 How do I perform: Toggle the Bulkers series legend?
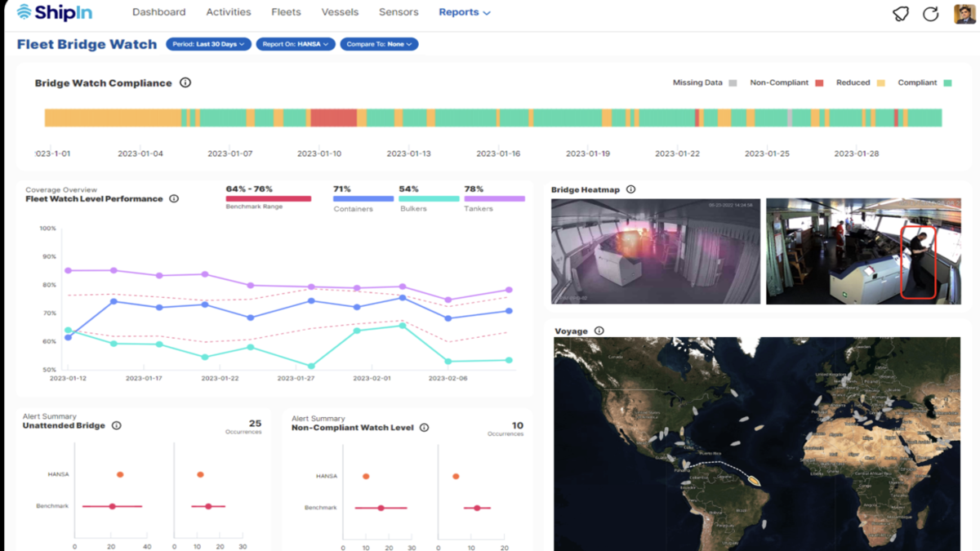click(429, 198)
